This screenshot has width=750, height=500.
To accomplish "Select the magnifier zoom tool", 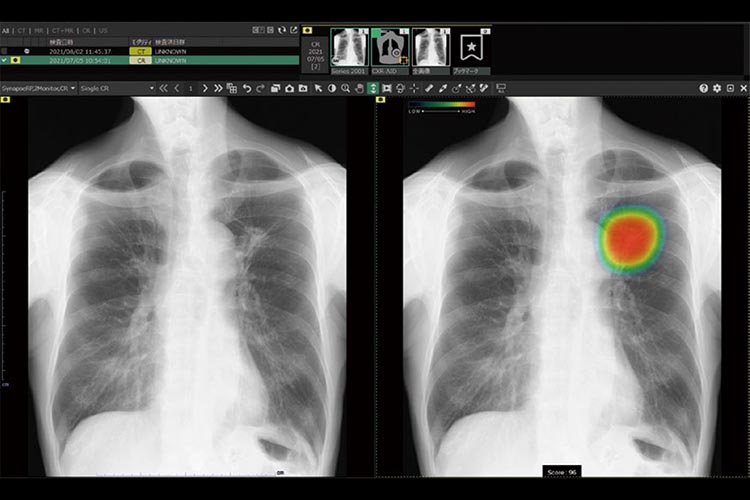I will pyautogui.click(x=345, y=88).
